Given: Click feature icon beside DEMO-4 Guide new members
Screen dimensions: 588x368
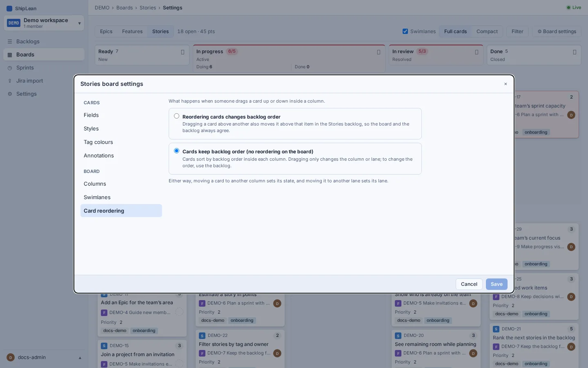Looking at the screenshot, I should pos(104,313).
